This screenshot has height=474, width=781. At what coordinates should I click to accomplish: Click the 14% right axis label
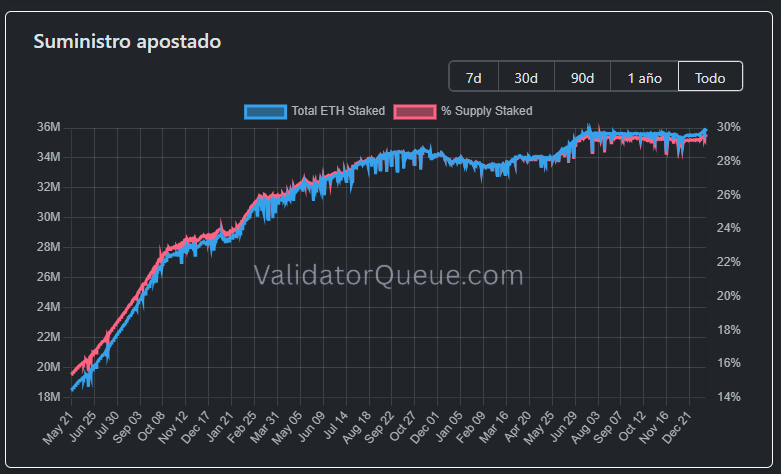tap(728, 397)
